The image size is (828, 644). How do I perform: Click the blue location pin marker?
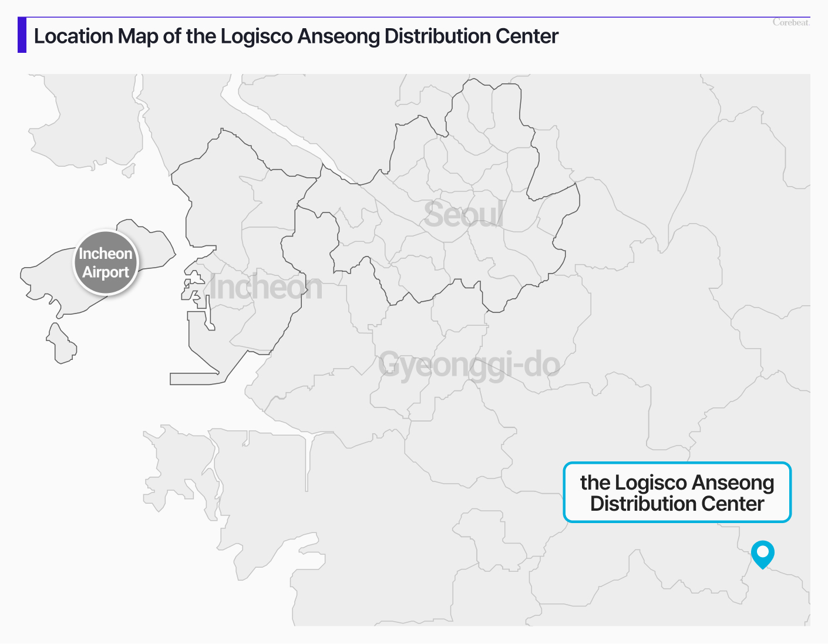coord(762,554)
